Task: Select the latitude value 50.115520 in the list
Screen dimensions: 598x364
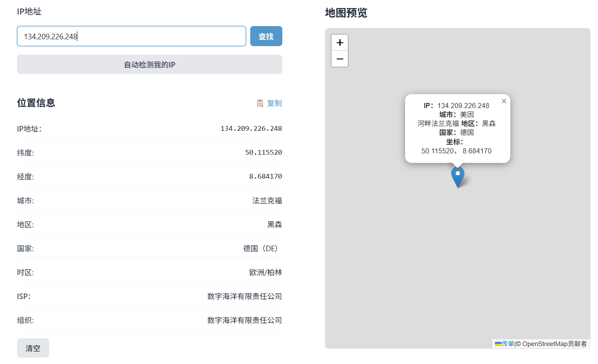Action: click(263, 153)
